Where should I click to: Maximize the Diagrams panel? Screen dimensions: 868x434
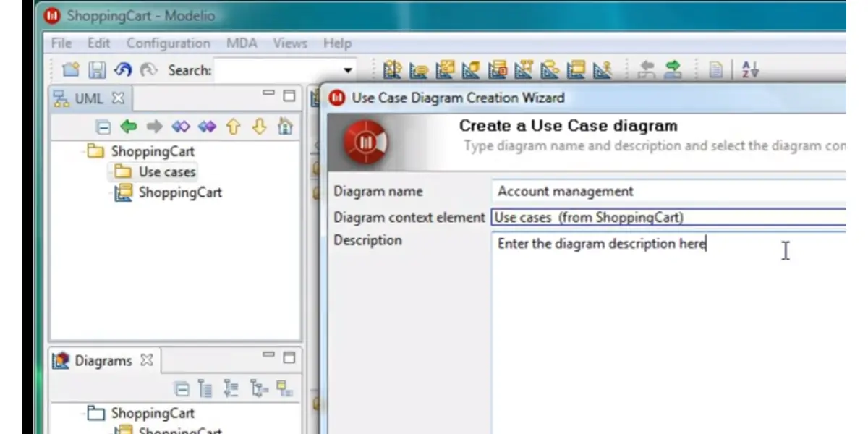click(x=289, y=357)
